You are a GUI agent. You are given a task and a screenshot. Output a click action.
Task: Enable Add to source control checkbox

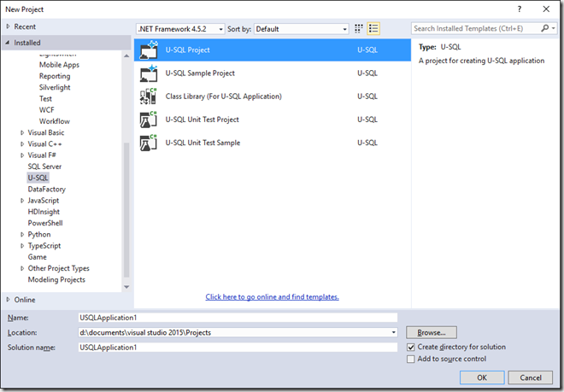(x=411, y=360)
